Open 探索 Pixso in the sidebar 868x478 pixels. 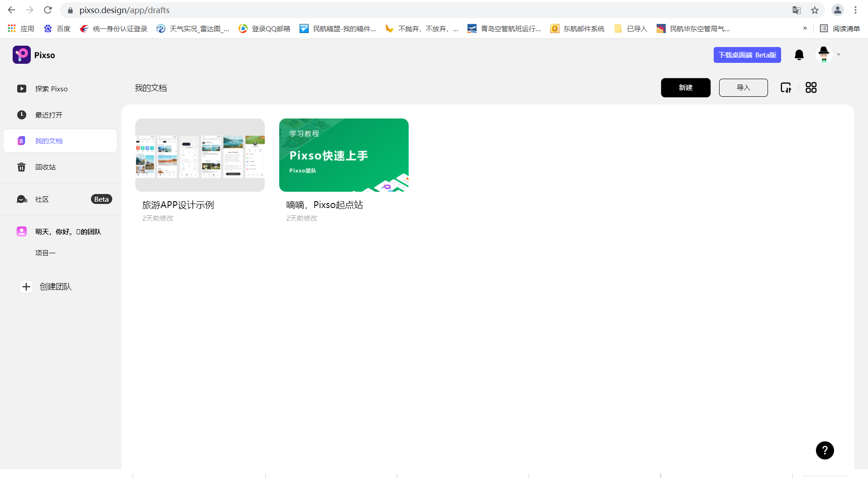click(x=60, y=89)
